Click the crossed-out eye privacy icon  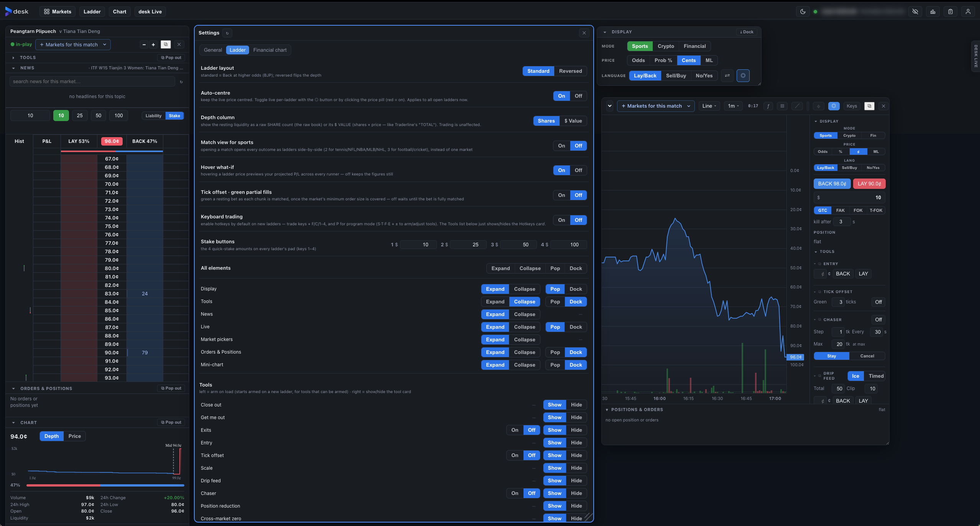coord(915,11)
